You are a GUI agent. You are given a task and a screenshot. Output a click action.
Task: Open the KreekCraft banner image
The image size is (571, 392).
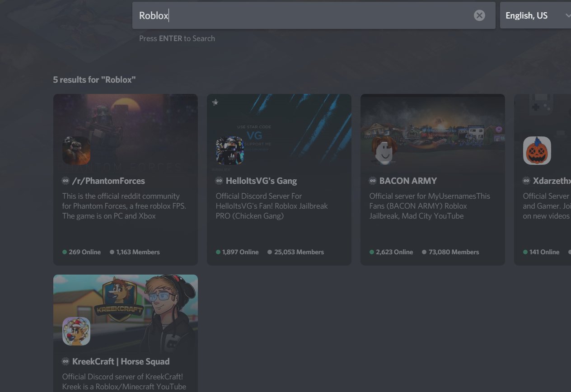(126, 313)
